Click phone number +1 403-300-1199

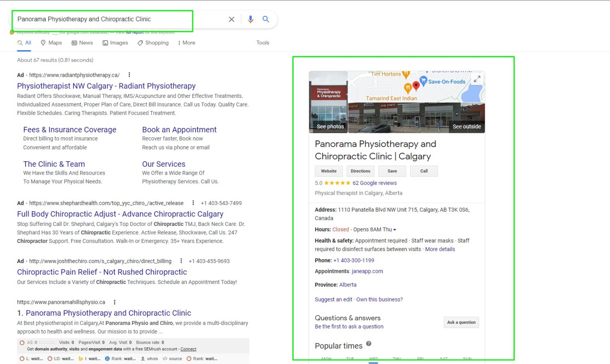[354, 260]
